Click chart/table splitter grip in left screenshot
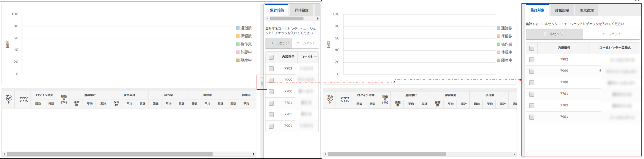This screenshot has width=644, height=159. [x=129, y=89]
